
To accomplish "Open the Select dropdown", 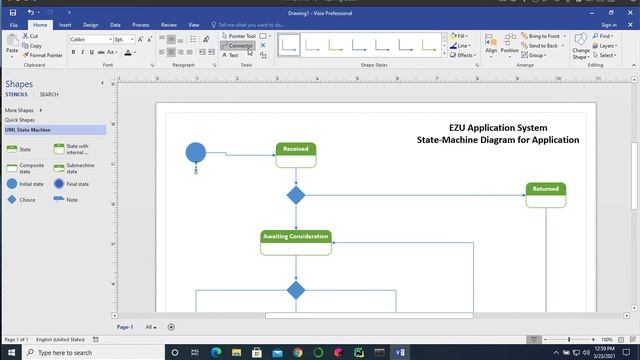I will (604, 55).
